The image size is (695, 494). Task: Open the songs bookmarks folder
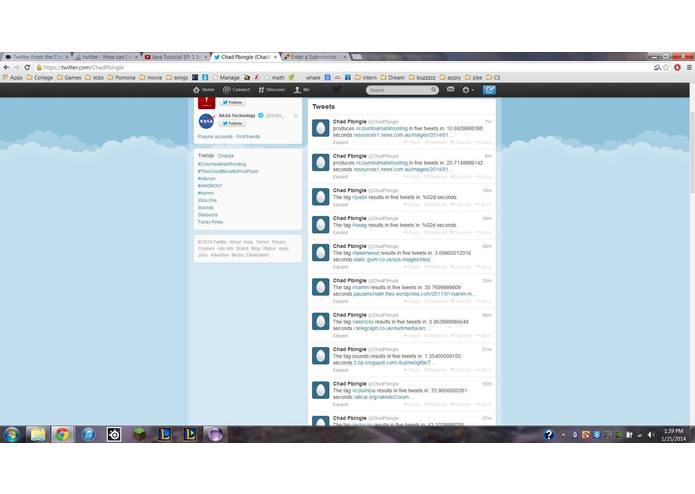point(177,78)
